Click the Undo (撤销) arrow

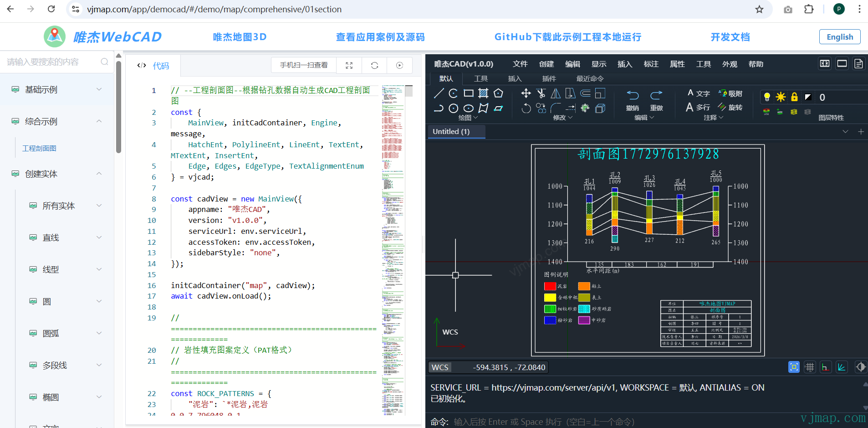coord(633,95)
